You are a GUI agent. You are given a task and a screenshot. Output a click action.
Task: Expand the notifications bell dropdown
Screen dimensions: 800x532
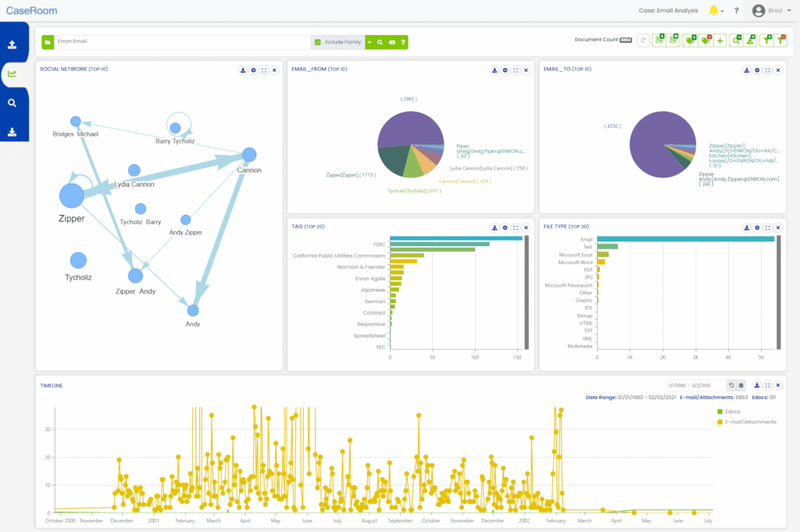(x=716, y=11)
